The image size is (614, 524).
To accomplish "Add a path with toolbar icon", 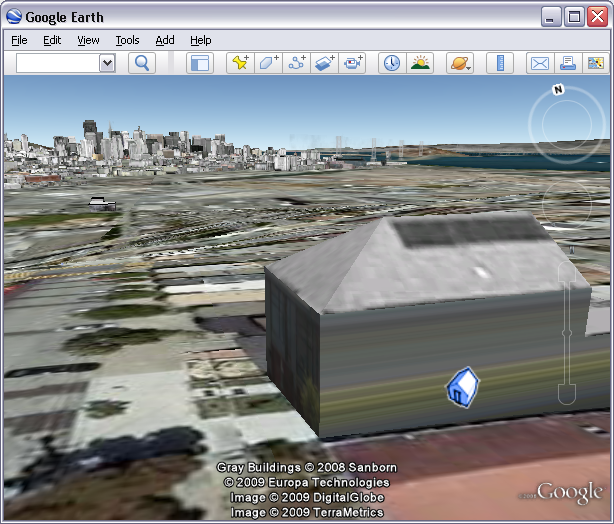I will click(x=297, y=63).
